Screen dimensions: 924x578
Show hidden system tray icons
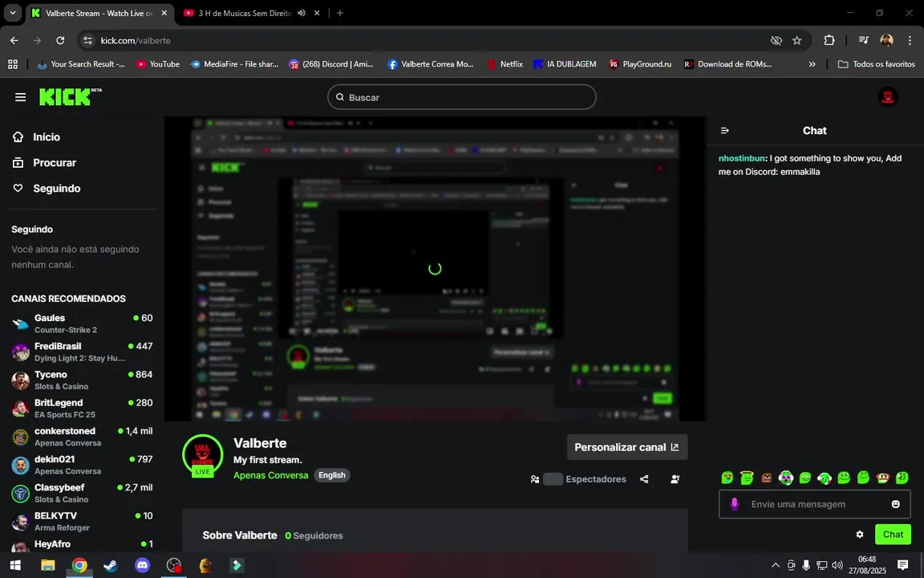coord(776,565)
